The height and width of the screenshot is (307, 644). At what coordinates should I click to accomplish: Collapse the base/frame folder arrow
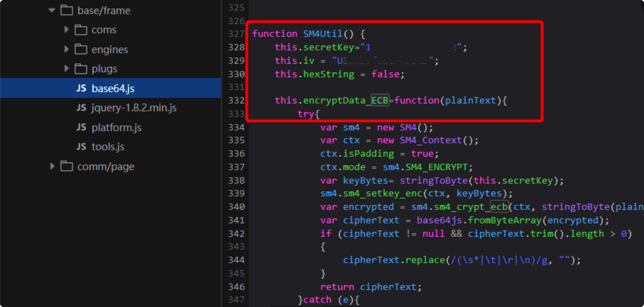tap(52, 10)
